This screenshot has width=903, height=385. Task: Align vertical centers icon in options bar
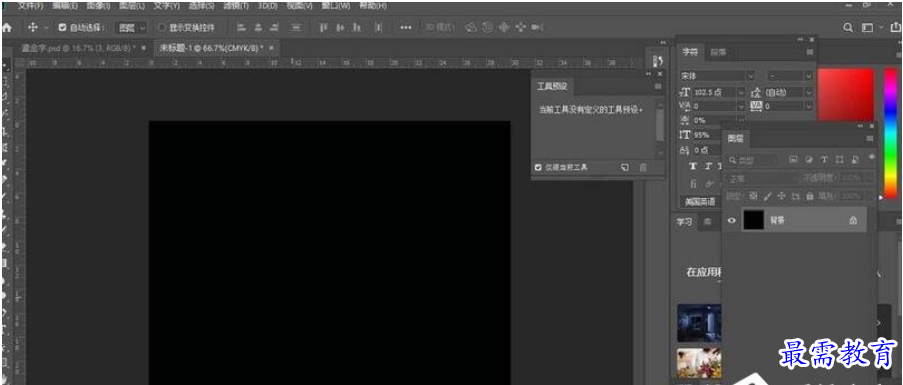[x=340, y=27]
